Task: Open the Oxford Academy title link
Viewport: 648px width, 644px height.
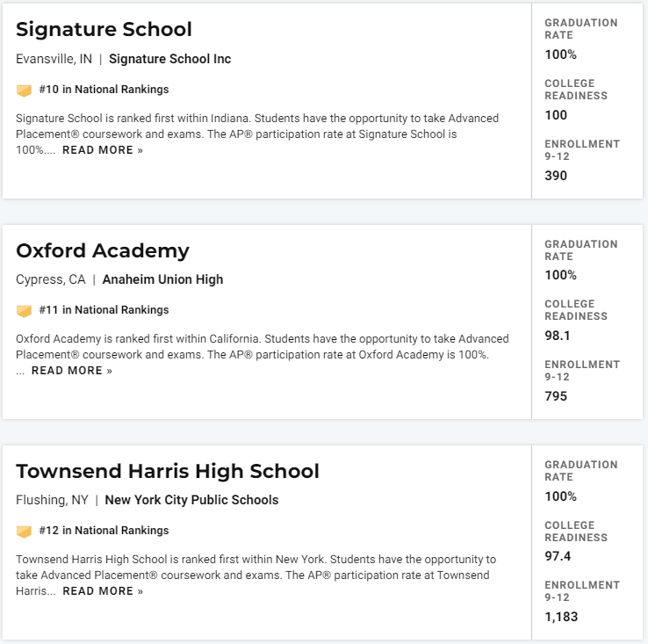Action: tap(103, 251)
